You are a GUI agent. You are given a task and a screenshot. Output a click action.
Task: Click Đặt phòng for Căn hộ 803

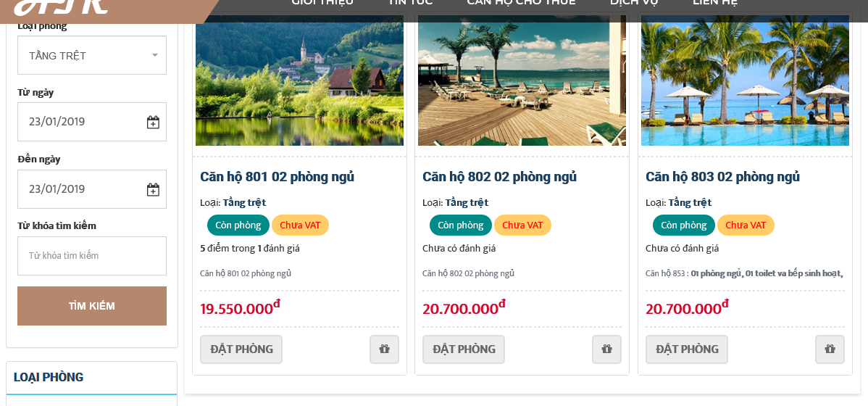coord(687,349)
